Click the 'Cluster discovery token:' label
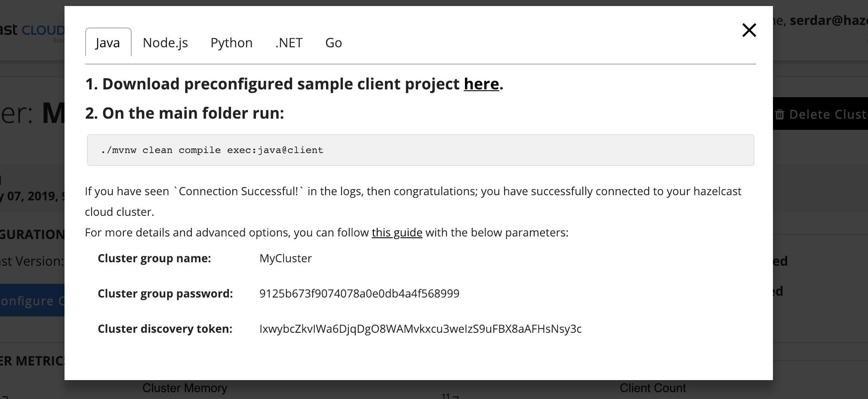Image resolution: width=868 pixels, height=399 pixels. (165, 329)
